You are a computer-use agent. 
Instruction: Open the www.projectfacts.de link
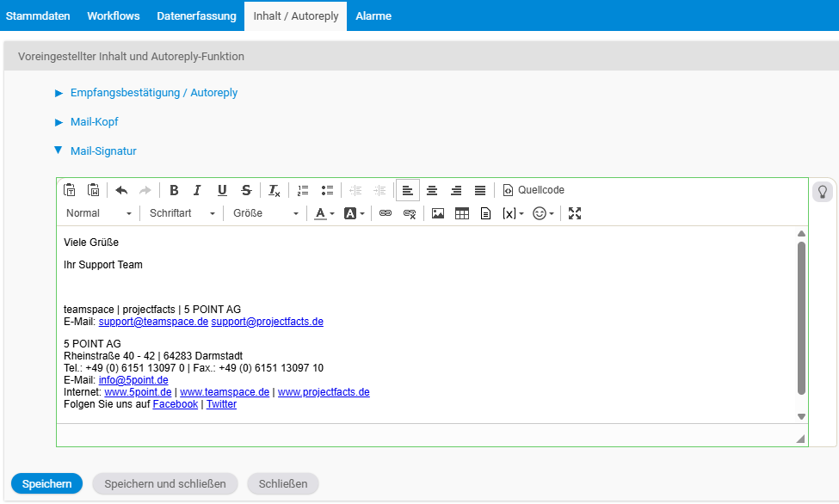[x=324, y=392]
